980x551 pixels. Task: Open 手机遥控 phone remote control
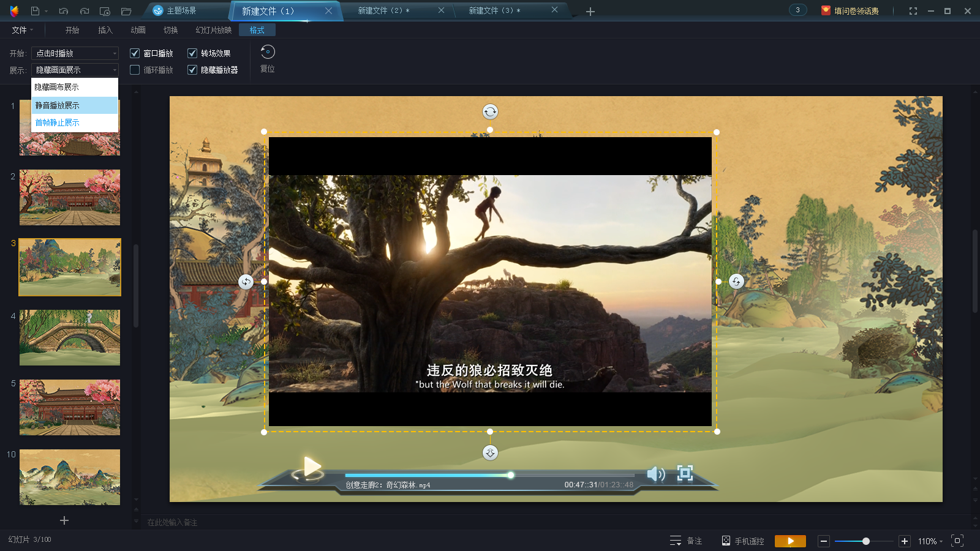tap(743, 541)
